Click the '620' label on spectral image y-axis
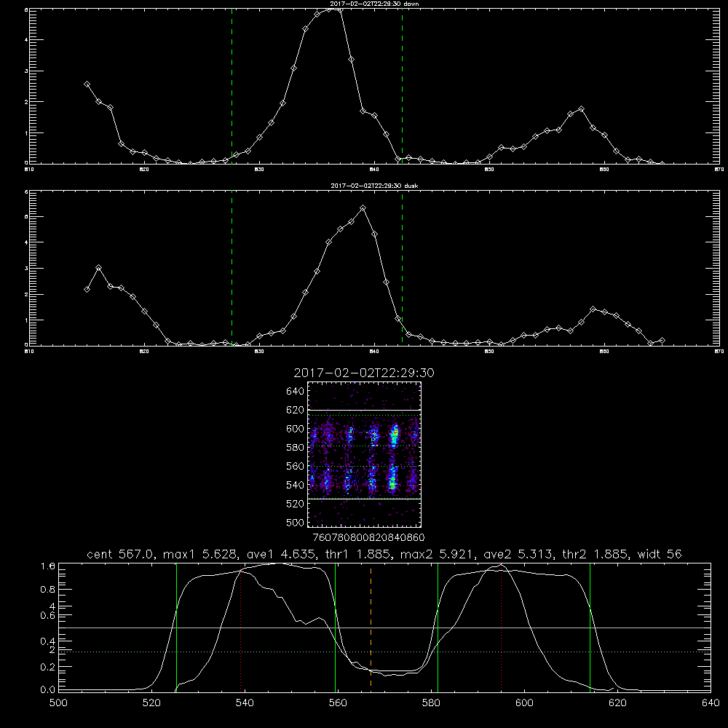 296,410
